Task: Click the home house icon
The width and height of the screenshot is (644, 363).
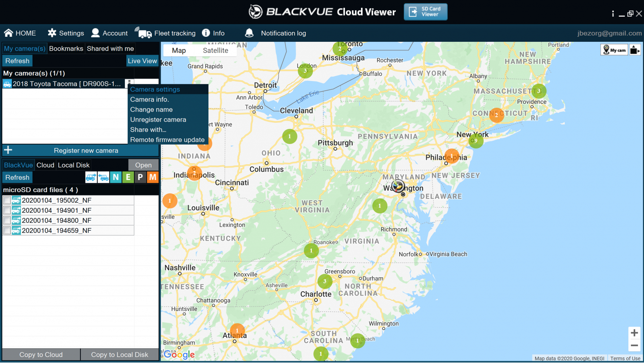Action: click(x=8, y=33)
